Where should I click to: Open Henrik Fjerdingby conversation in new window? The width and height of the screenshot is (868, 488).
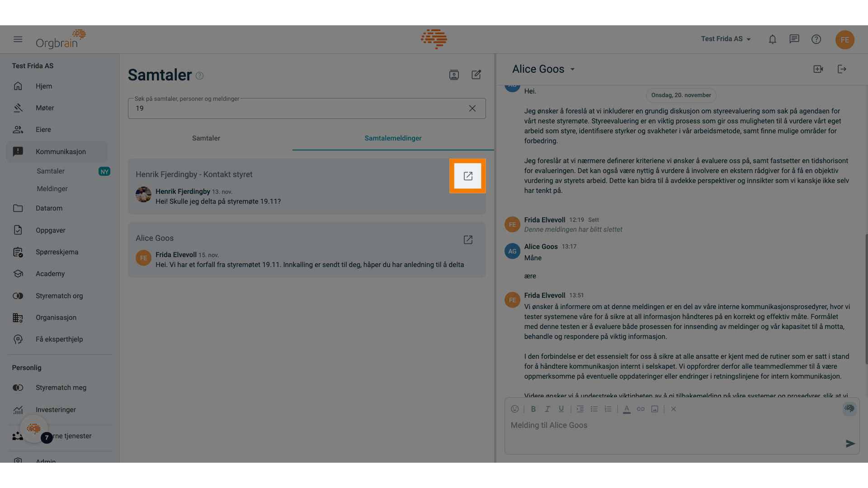coord(467,175)
